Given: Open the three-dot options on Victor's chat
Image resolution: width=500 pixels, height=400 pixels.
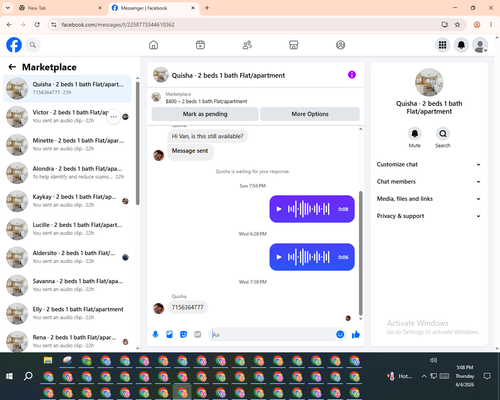Looking at the screenshot, I should 114,117.
